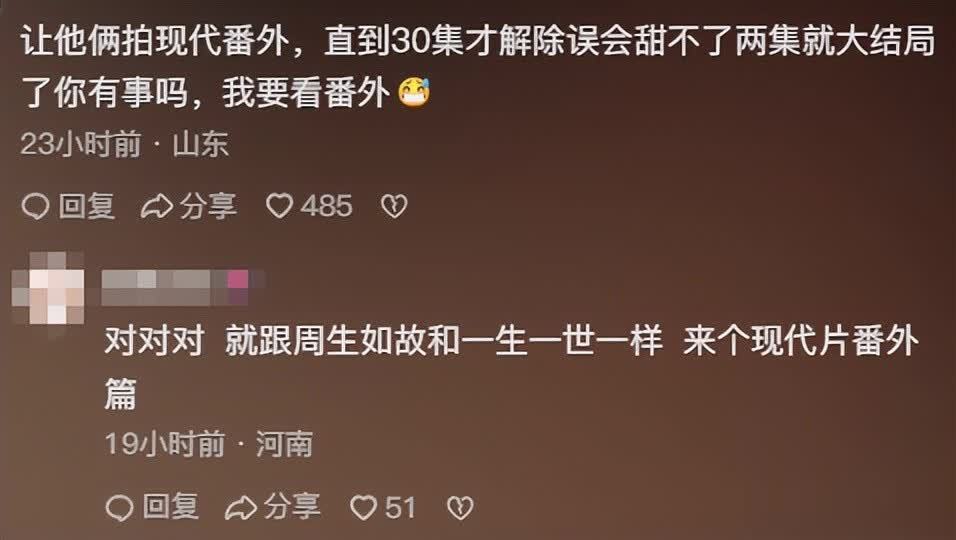
Task: Tap the share arrow icon under the 河南 comment
Action: tap(241, 508)
